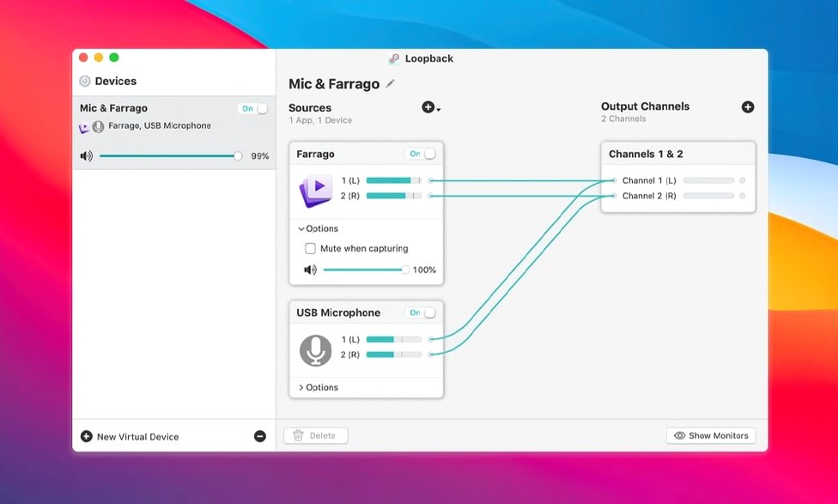
Task: Click Channel 1 (L) input connector dot
Action: tap(614, 180)
